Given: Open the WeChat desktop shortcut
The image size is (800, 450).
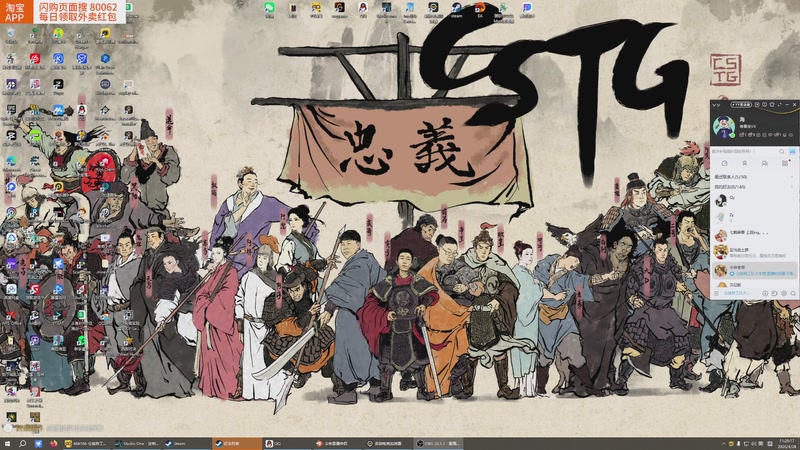Looking at the screenshot, I should [269, 9].
